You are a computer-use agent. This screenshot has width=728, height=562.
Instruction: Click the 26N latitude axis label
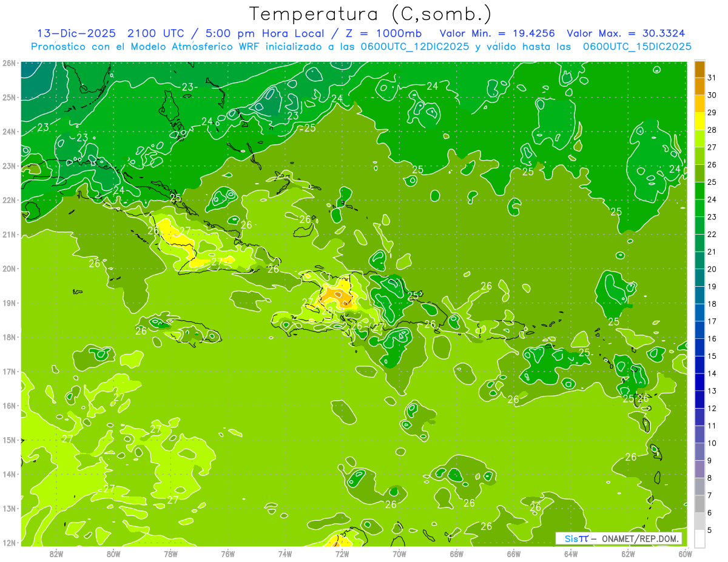coord(8,63)
